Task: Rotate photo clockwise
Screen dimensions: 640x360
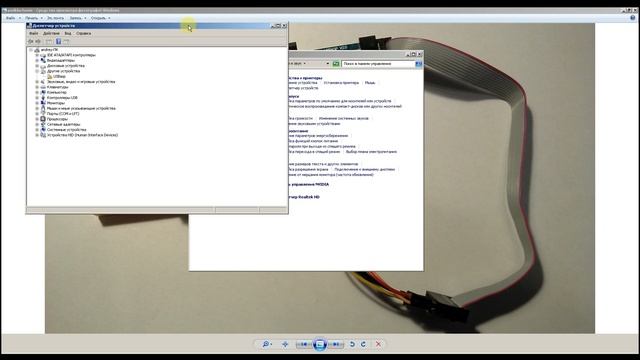Action: click(363, 344)
